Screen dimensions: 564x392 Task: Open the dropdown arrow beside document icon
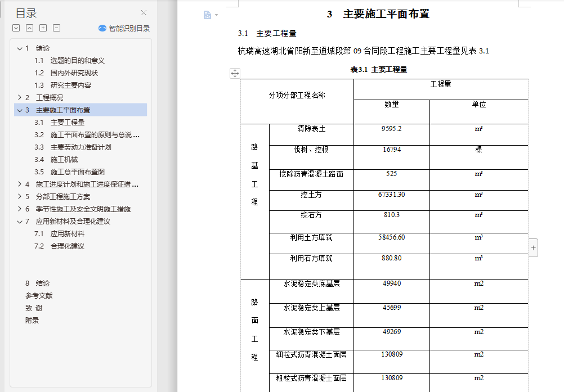click(x=216, y=15)
